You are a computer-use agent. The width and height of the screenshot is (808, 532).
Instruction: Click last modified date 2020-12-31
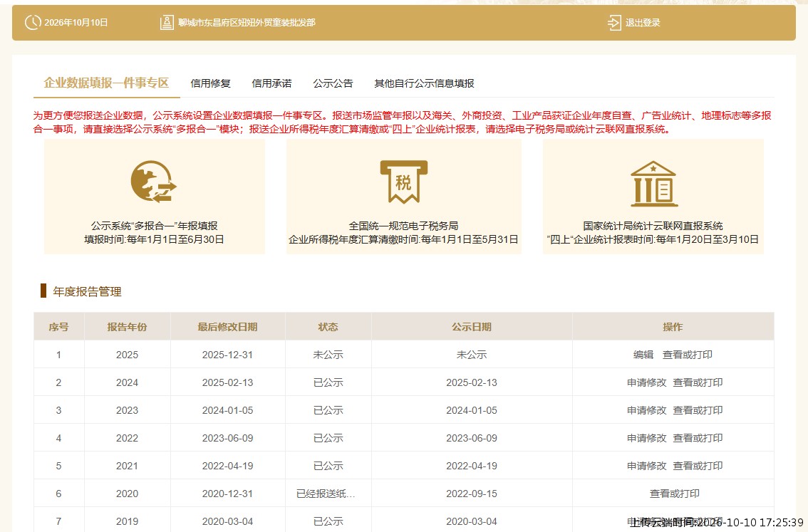pos(227,494)
